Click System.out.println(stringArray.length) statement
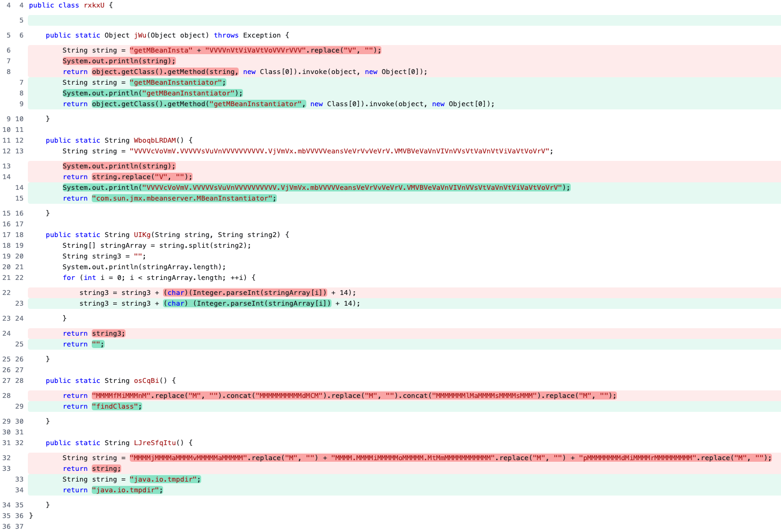 click(144, 267)
